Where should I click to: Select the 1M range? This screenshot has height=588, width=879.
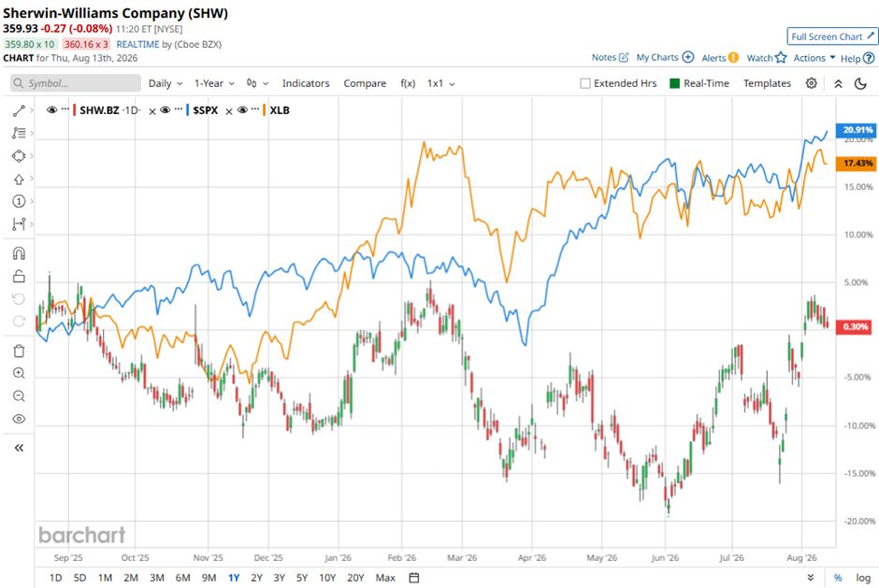pos(105,578)
